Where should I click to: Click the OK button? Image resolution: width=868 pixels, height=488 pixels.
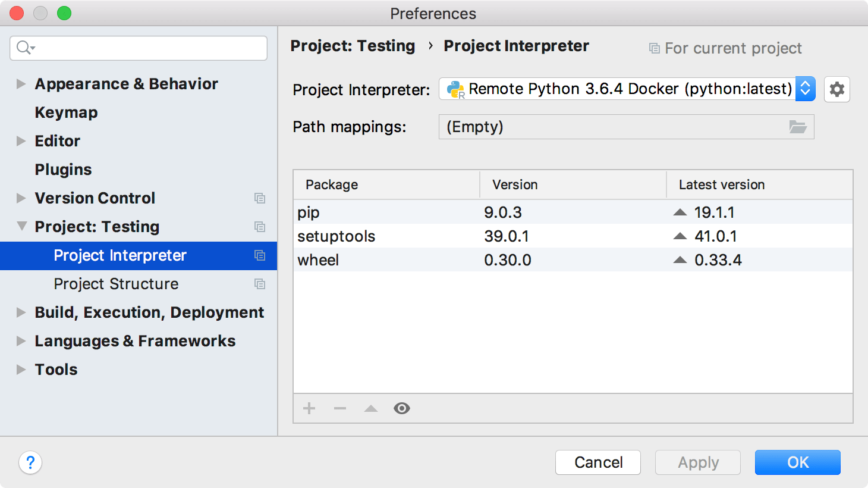click(x=797, y=462)
